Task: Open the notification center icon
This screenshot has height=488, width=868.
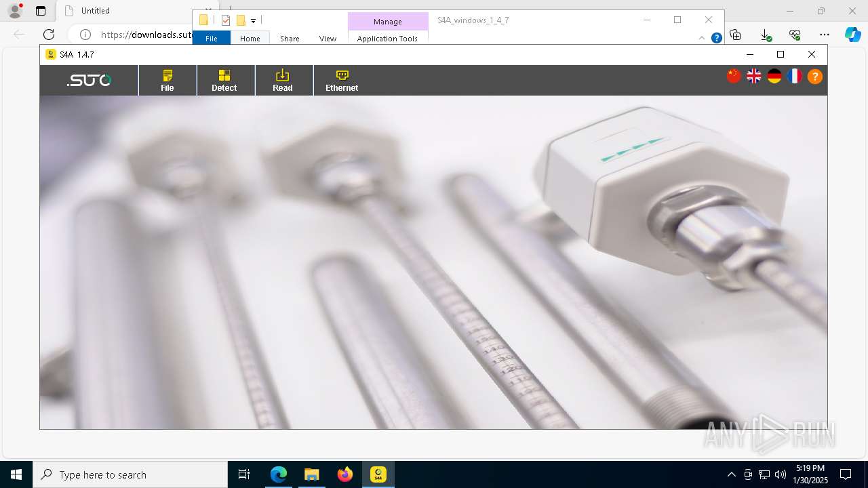Action: 846,474
